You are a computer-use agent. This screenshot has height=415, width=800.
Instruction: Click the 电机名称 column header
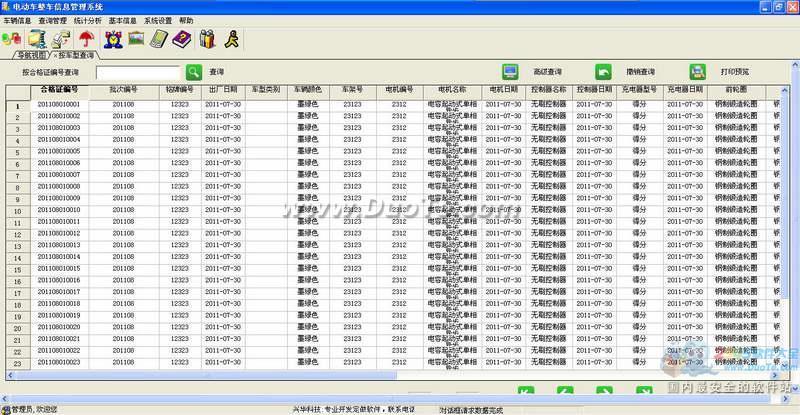452,90
